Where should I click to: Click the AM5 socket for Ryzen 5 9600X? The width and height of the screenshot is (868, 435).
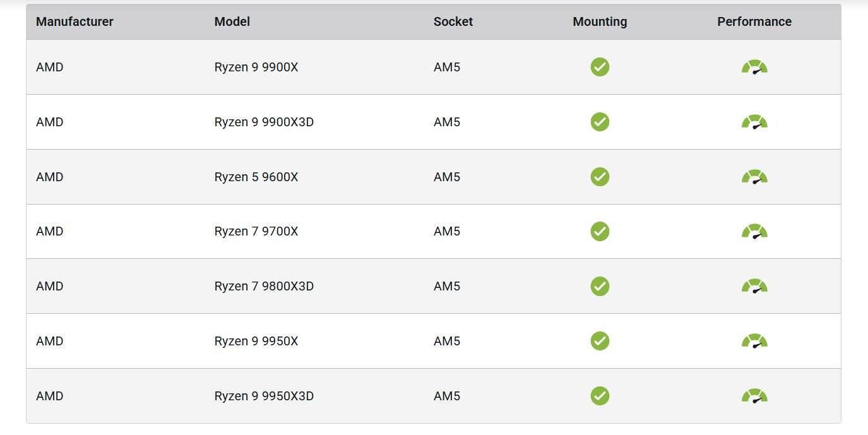pos(447,177)
